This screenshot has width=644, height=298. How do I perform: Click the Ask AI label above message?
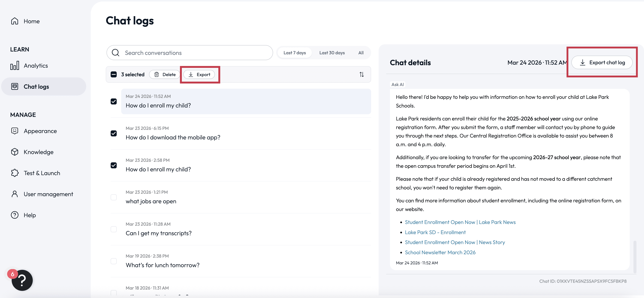(x=397, y=84)
